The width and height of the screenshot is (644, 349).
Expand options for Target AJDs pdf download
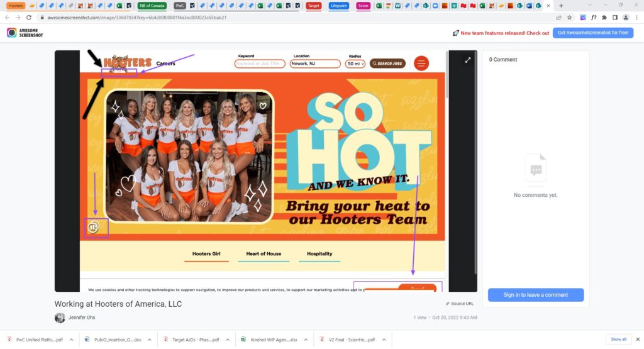tap(228, 340)
